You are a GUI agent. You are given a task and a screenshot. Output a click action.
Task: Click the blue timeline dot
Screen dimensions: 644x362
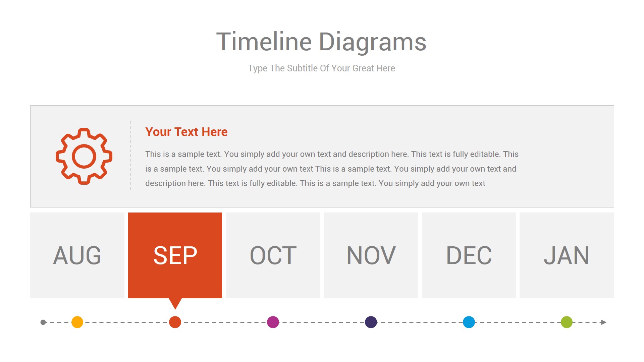click(469, 322)
